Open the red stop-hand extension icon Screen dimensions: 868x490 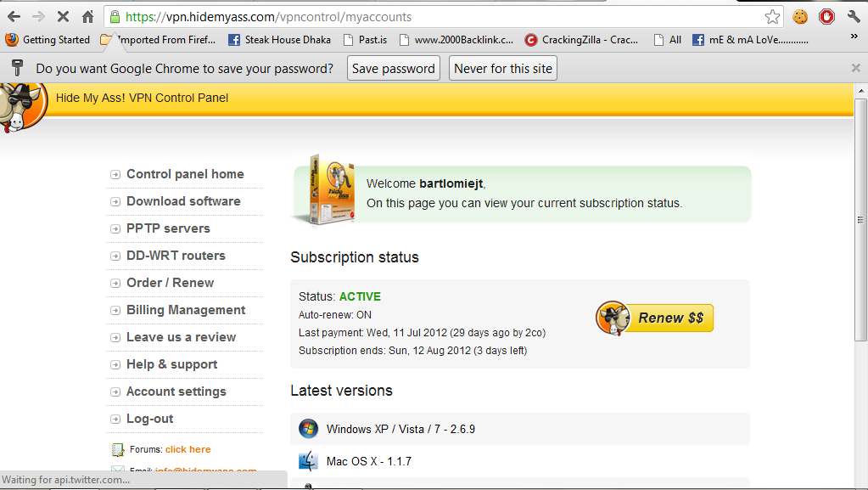tap(826, 17)
